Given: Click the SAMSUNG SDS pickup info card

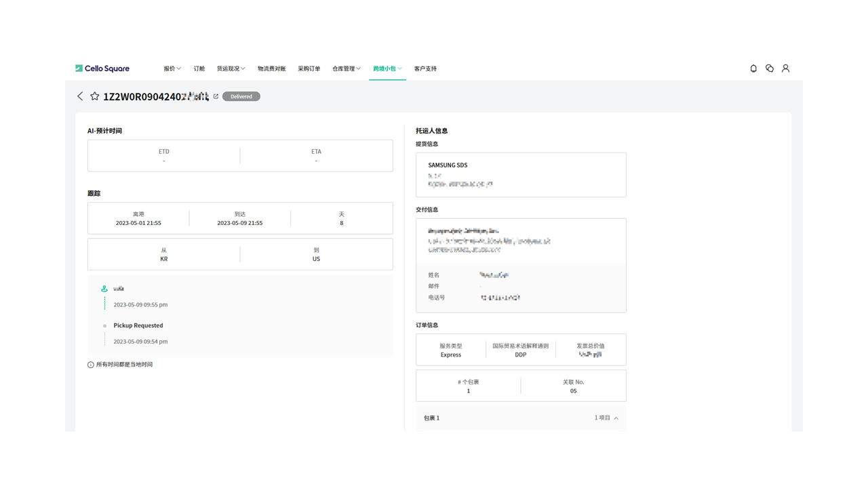Looking at the screenshot, I should [521, 174].
